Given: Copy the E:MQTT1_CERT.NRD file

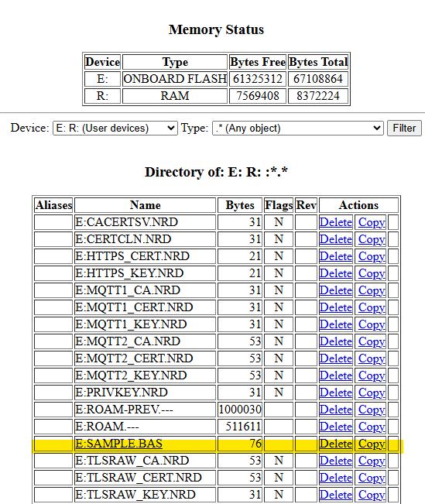Looking at the screenshot, I should coord(372,307).
